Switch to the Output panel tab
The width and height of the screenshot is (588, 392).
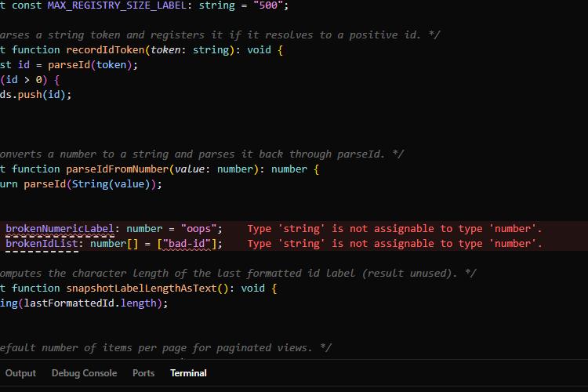tap(20, 373)
